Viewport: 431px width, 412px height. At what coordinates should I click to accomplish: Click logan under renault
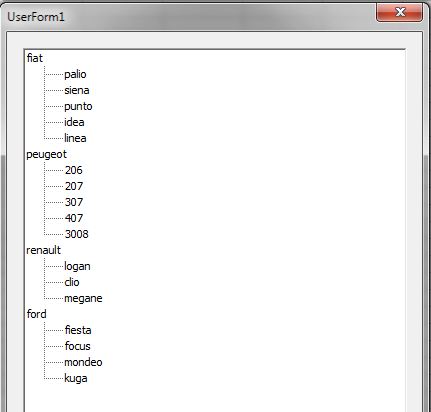coord(77,266)
